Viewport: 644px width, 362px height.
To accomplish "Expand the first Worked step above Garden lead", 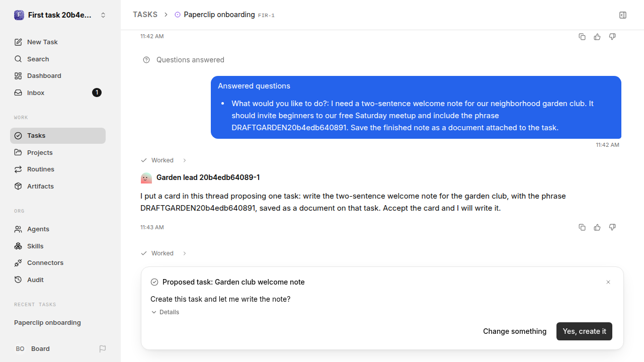I will pos(164,160).
